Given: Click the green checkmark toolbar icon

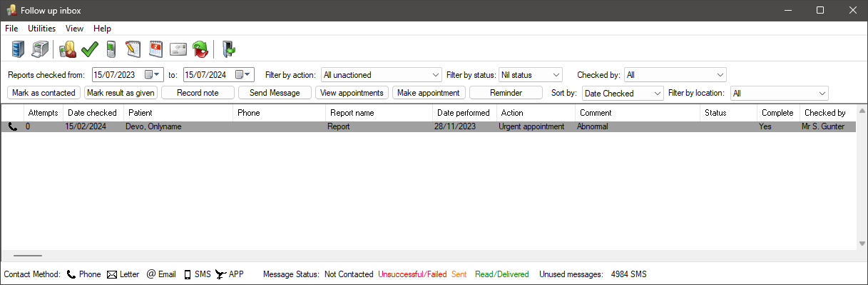Looking at the screenshot, I should (89, 49).
